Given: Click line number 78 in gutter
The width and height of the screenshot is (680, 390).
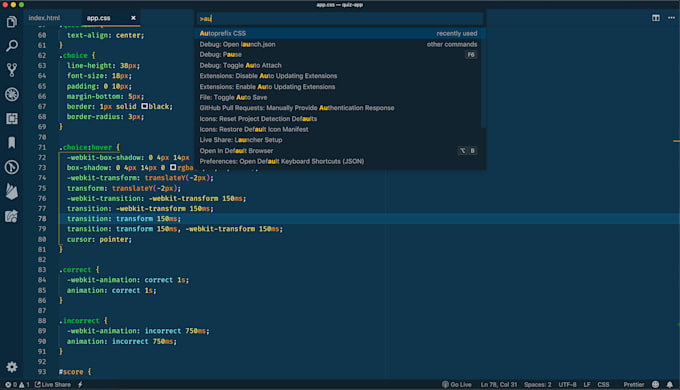Looking at the screenshot, I should click(42, 219).
